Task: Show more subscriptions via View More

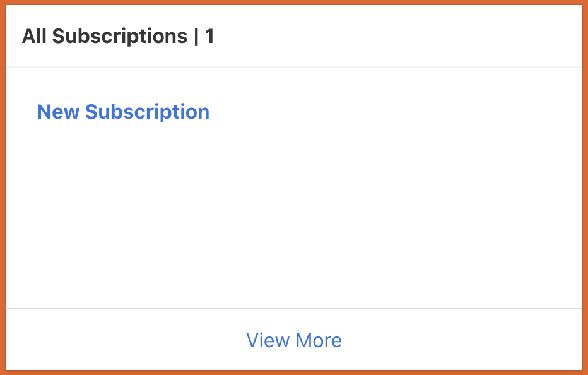Action: (x=293, y=340)
